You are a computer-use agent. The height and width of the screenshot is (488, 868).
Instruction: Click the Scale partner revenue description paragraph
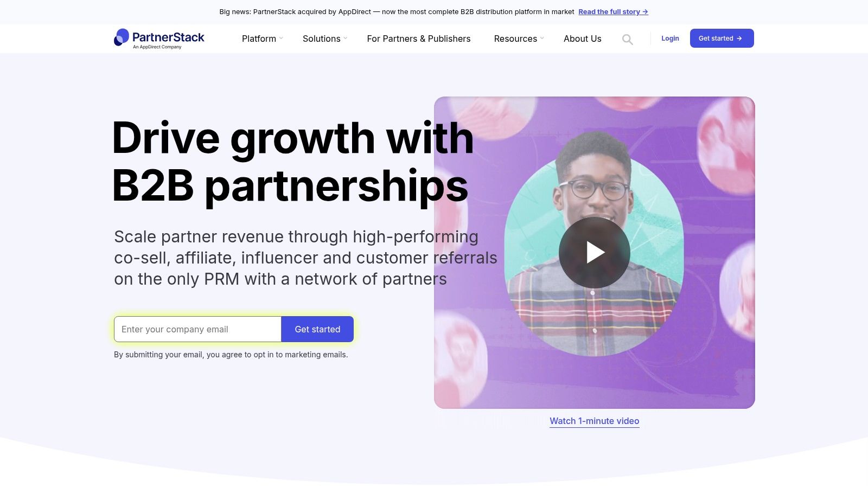305,258
